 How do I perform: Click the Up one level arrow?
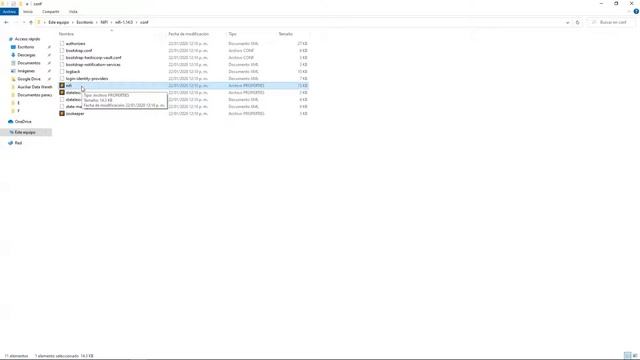click(31, 22)
